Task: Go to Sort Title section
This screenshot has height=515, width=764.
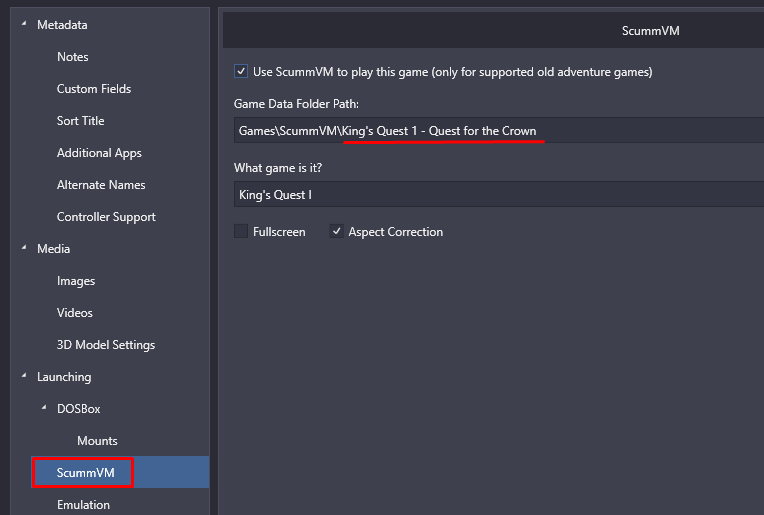Action: click(x=80, y=121)
